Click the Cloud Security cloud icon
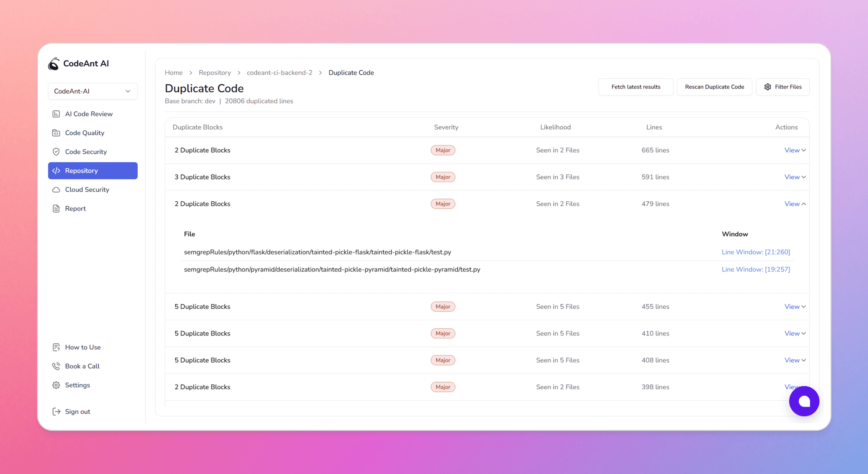Image resolution: width=868 pixels, height=474 pixels. [x=56, y=189]
